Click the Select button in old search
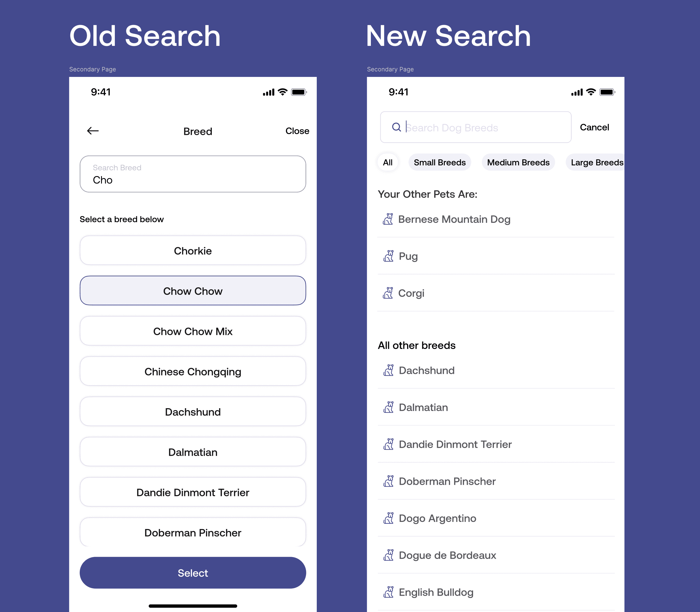700x612 pixels. click(x=193, y=573)
